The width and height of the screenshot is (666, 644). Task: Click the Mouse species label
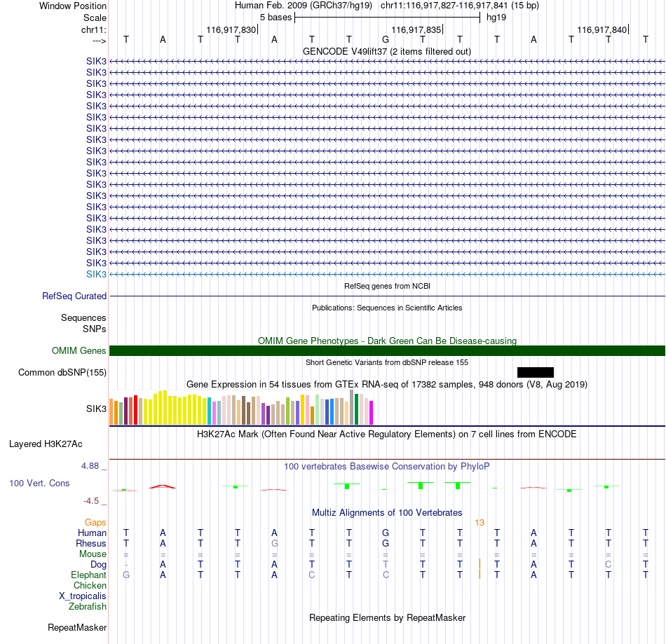click(93, 554)
